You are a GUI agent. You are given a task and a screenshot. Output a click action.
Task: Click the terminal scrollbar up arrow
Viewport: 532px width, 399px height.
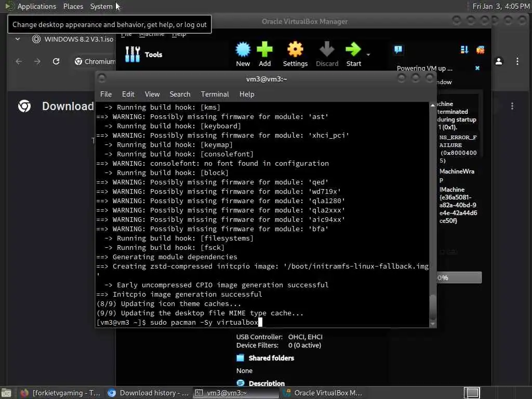(x=433, y=105)
